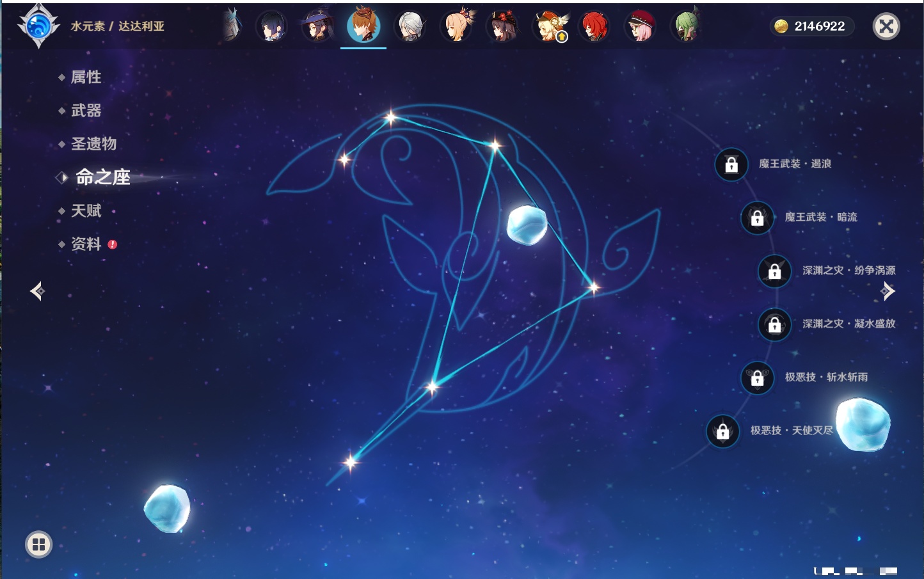The image size is (924, 579).
Task: Open the character grid view button
Action: tap(38, 544)
